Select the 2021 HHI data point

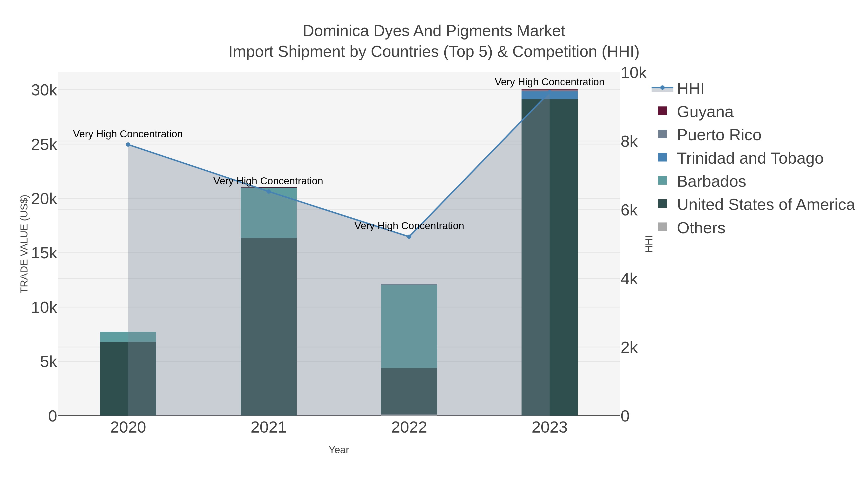pos(269,191)
